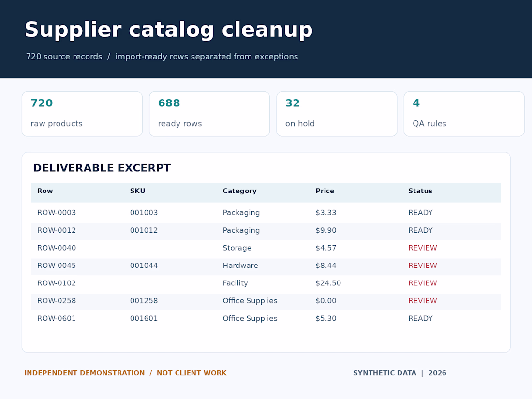Select the ROW-0258 cell
The image size is (532, 399).
click(x=57, y=301)
